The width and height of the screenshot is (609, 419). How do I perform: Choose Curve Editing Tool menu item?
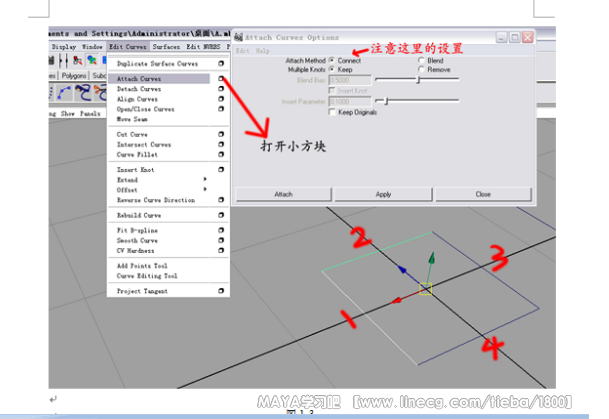tap(147, 276)
